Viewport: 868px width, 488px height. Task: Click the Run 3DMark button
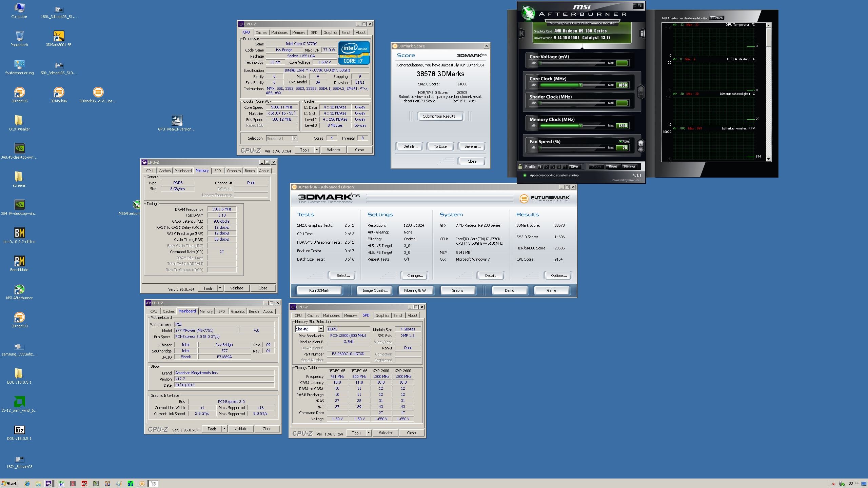pyautogui.click(x=319, y=290)
